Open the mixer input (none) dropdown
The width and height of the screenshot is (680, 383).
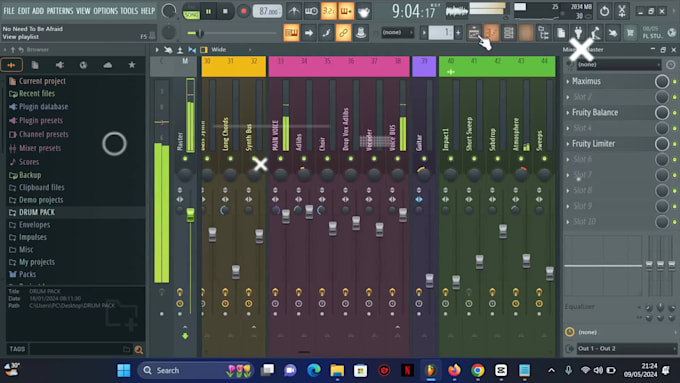(x=619, y=65)
